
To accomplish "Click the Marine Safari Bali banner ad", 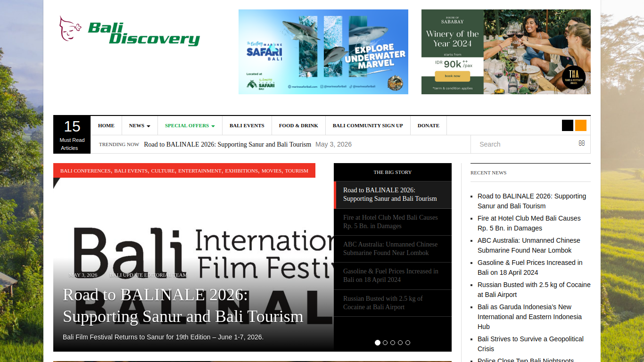I will (323, 52).
